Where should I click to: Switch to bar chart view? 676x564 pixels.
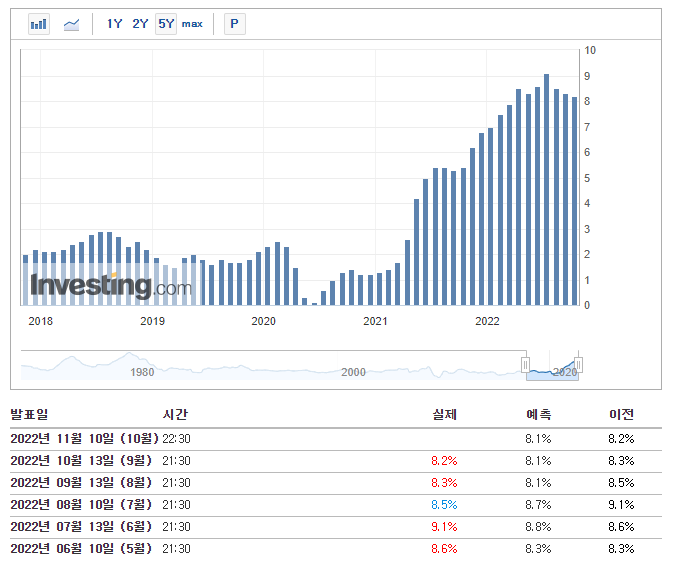pyautogui.click(x=39, y=24)
